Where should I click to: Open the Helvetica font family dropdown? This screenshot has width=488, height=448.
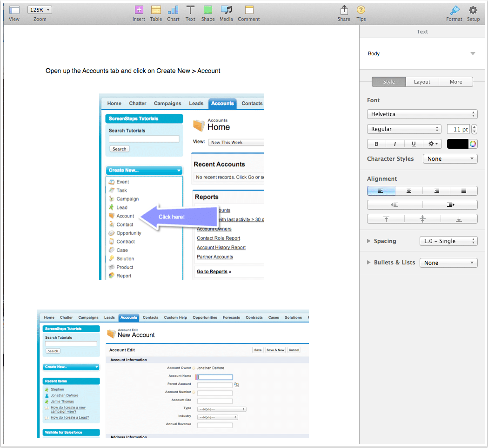click(x=422, y=114)
